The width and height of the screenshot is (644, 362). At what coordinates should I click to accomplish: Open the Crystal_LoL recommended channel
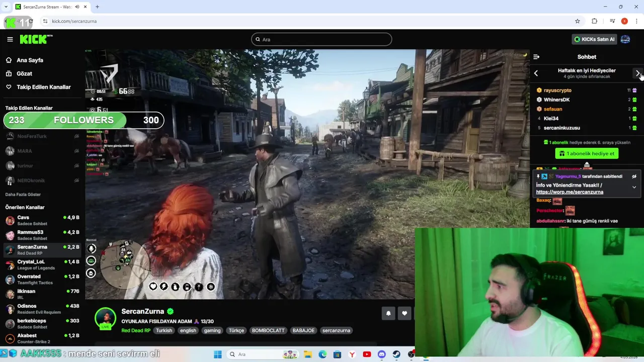(x=42, y=264)
